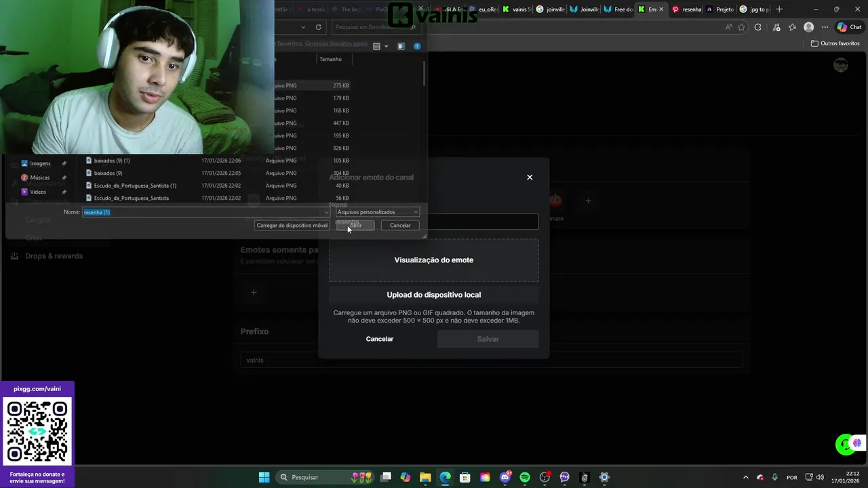The image size is (868, 488).
Task: Click the green chat widget icon
Action: [845, 445]
